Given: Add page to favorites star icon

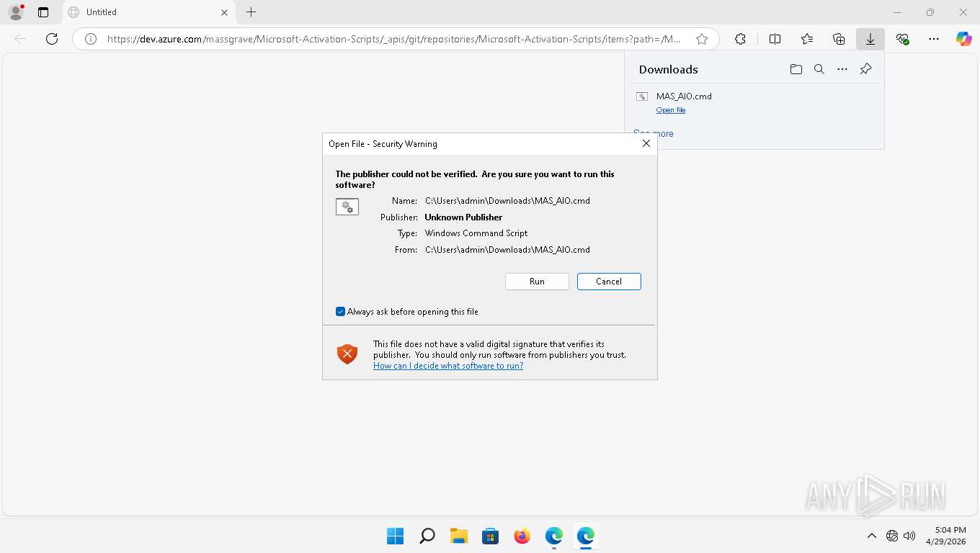Looking at the screenshot, I should [702, 40].
